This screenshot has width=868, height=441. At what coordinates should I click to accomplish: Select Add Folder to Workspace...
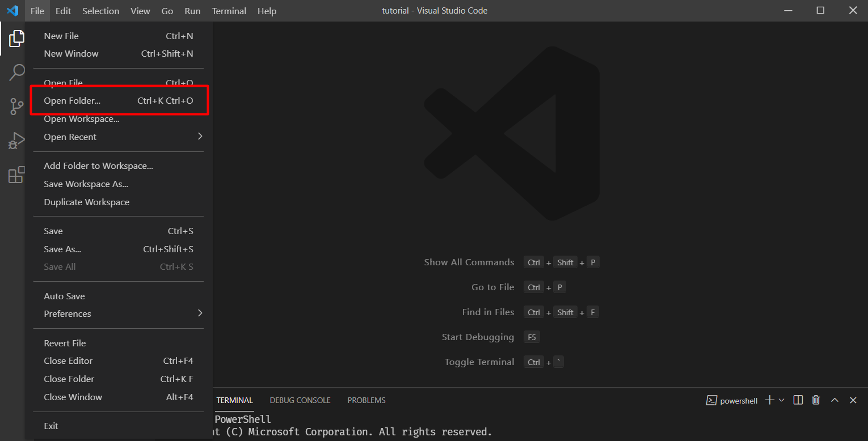(119, 166)
